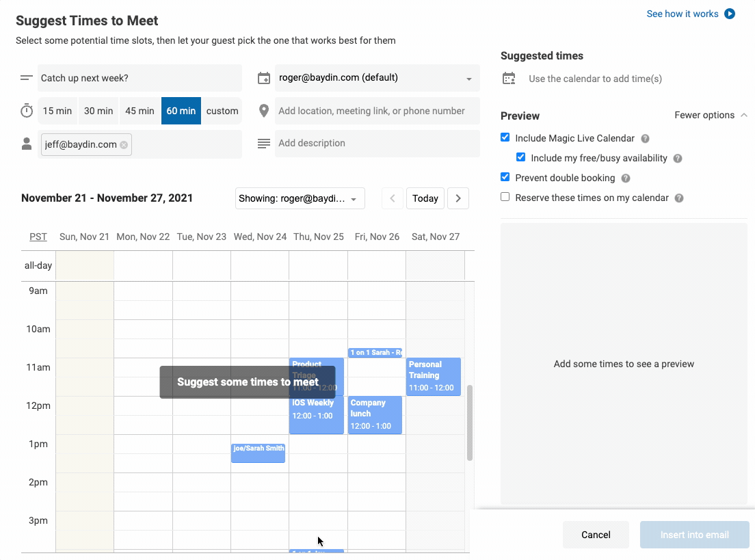Viewport: 755px width, 560px height.
Task: Click the Thu, Nov 25 column header
Action: (319, 237)
